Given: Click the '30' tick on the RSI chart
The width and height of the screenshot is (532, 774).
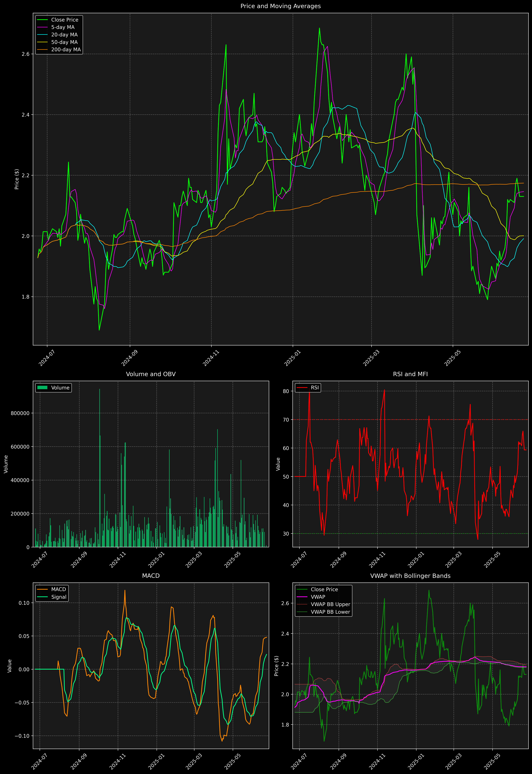Looking at the screenshot, I should click(286, 534).
